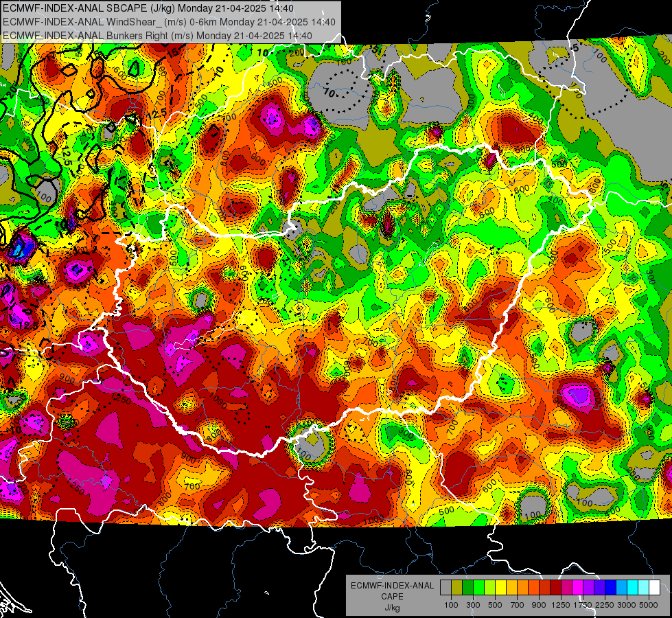The image size is (672, 618).
Task: Pick the white swatch ending the legend
Action: tap(654, 587)
